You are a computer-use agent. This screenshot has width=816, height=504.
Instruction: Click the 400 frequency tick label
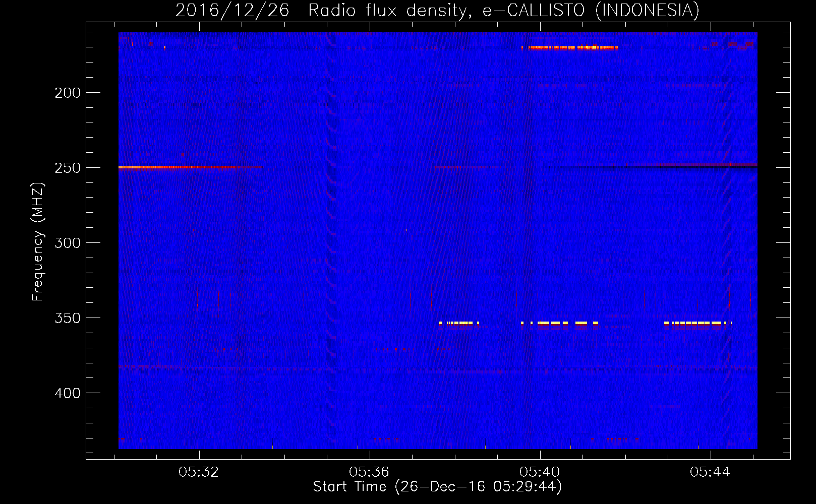click(68, 393)
